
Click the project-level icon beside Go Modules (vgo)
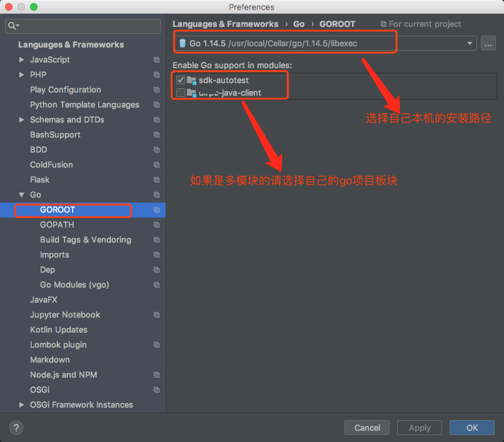(156, 285)
